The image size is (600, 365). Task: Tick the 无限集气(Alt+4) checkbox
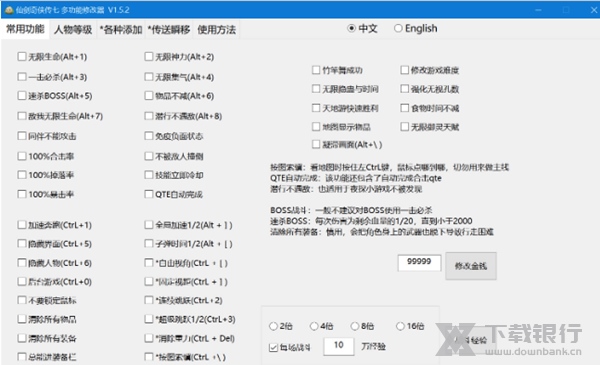(149, 77)
